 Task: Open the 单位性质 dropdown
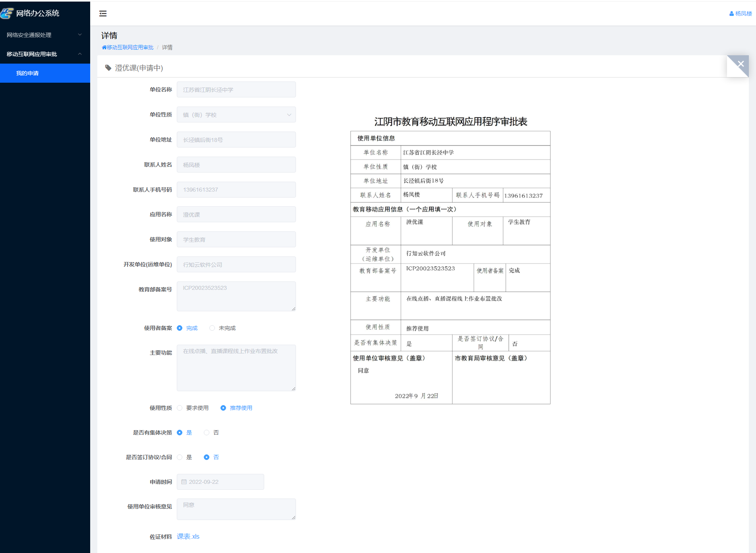click(x=236, y=115)
